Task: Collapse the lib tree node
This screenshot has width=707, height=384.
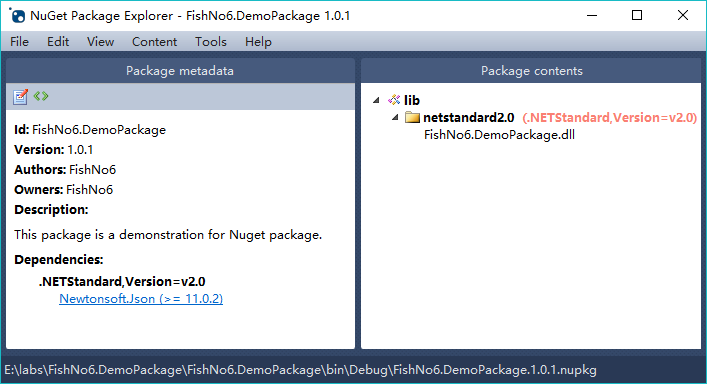Action: tap(376, 100)
